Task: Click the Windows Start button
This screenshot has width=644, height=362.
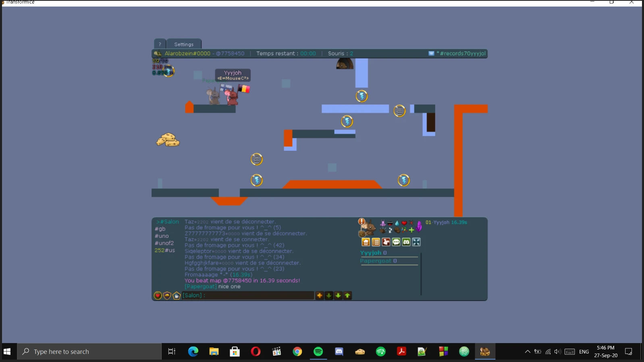Action: point(7,352)
